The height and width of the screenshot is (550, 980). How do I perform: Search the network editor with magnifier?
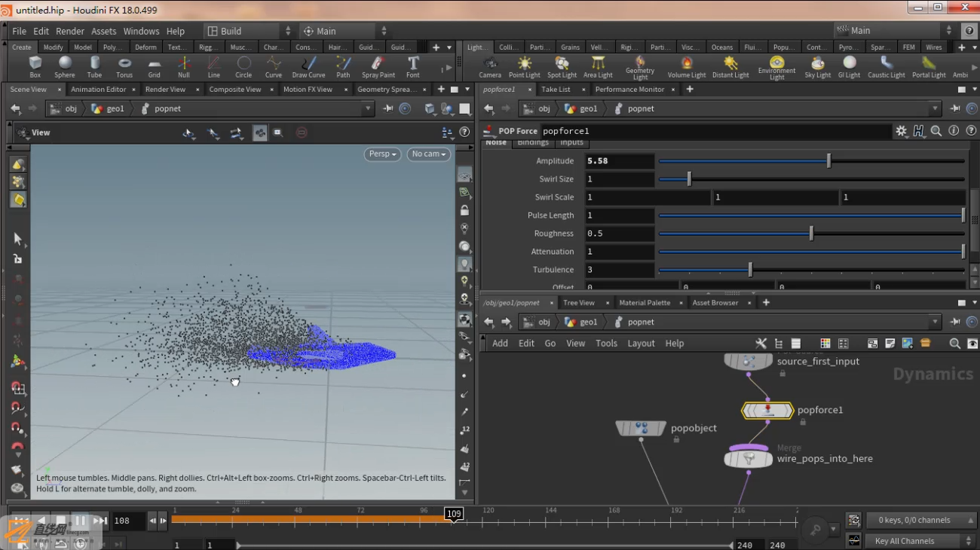point(954,344)
